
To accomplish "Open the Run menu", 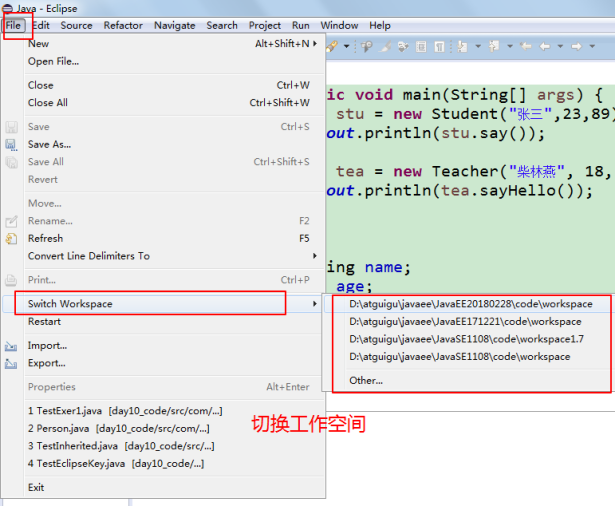I will coord(301,26).
